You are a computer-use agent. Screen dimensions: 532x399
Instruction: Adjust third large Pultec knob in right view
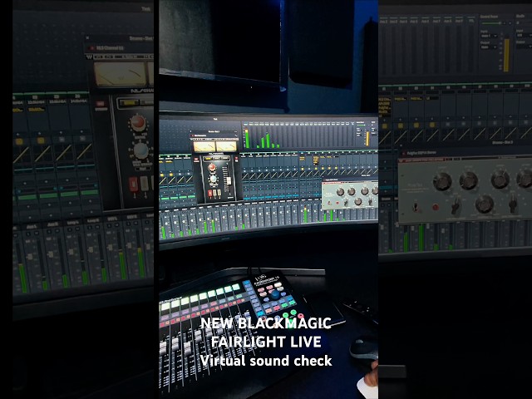coord(500,179)
